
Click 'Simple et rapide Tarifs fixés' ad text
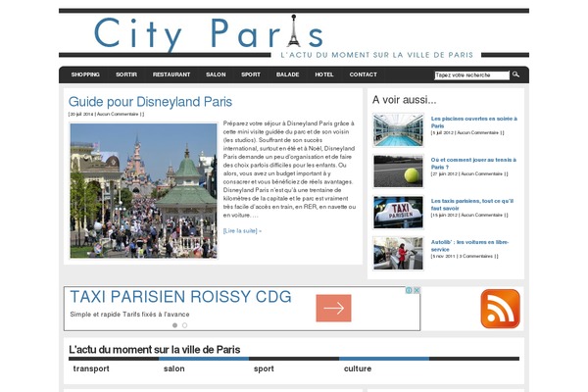coord(129,315)
